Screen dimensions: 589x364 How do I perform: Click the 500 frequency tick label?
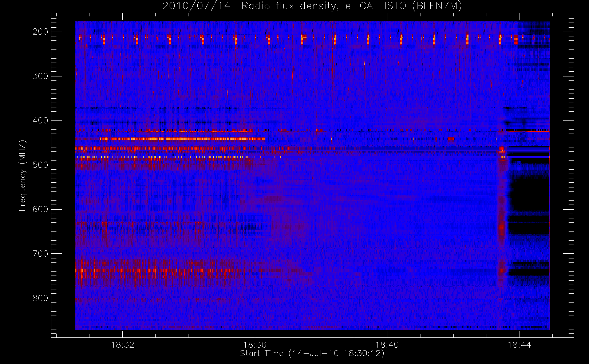(x=40, y=165)
